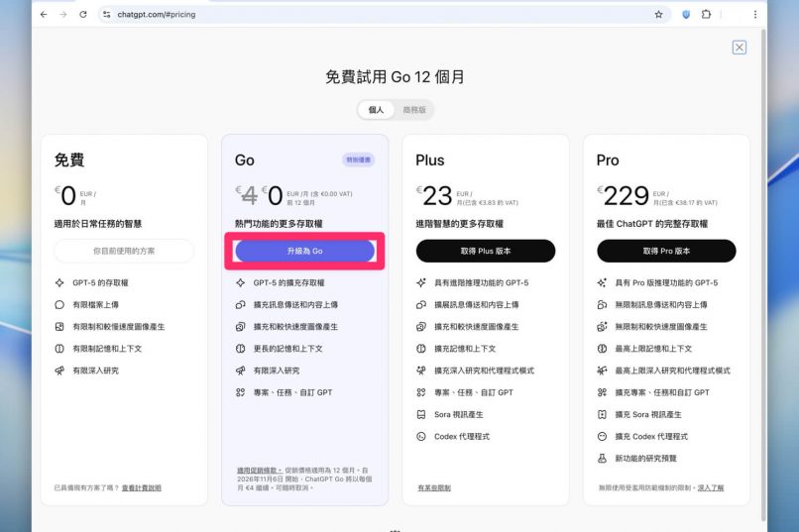The width and height of the screenshot is (799, 532).
Task: Open the 有某些限制 link under Plus
Action: [434, 487]
